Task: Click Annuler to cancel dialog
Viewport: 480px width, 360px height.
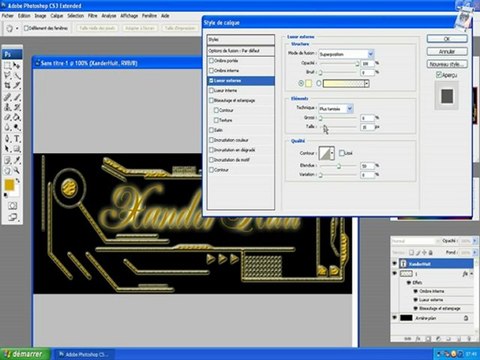Action: click(x=447, y=51)
